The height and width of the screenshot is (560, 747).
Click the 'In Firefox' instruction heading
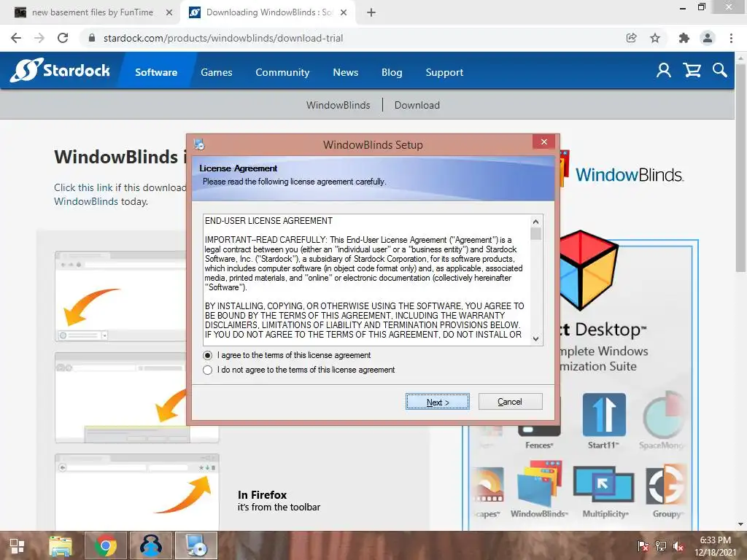click(x=262, y=495)
